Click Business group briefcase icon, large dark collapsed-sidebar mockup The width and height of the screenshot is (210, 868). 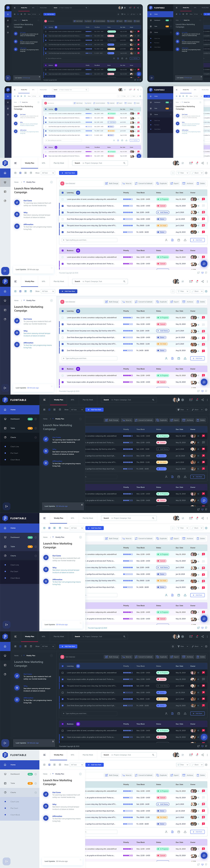pos(78,724)
